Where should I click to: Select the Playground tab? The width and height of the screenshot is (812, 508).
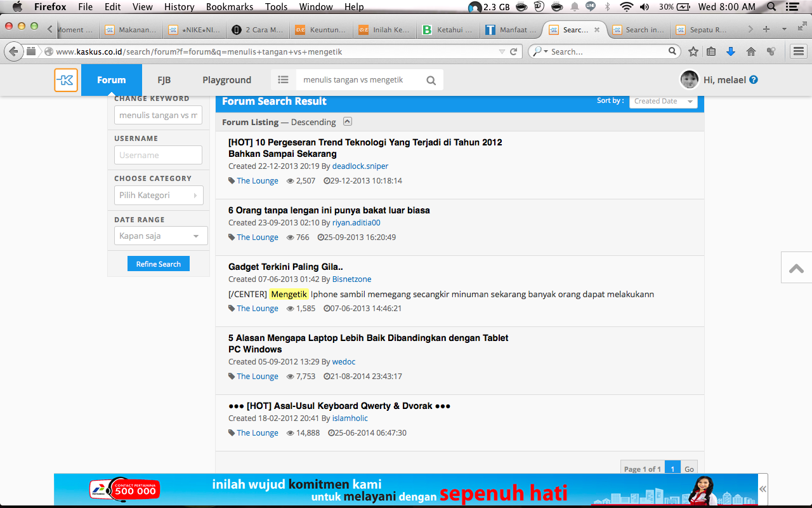[x=226, y=80]
